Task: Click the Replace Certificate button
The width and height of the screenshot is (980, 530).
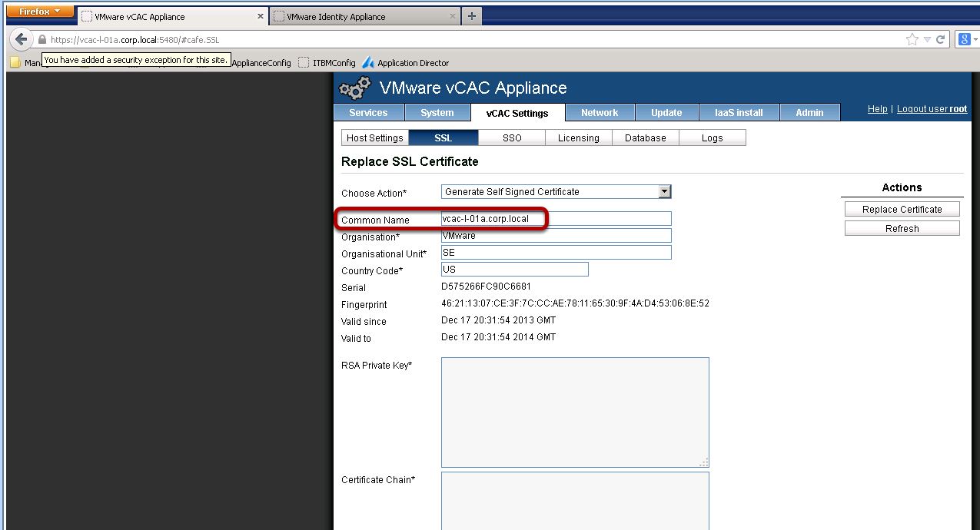Action: [902, 209]
